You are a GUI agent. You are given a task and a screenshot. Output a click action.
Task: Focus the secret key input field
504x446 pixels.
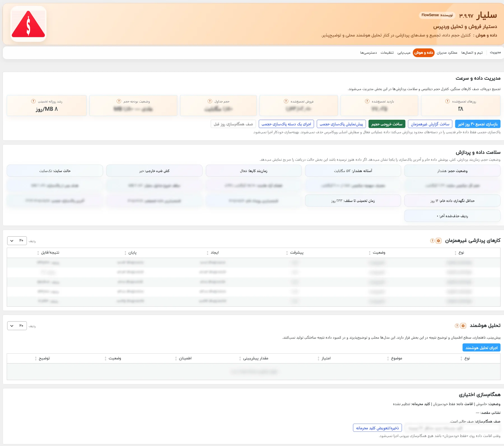pyautogui.click(x=452, y=428)
